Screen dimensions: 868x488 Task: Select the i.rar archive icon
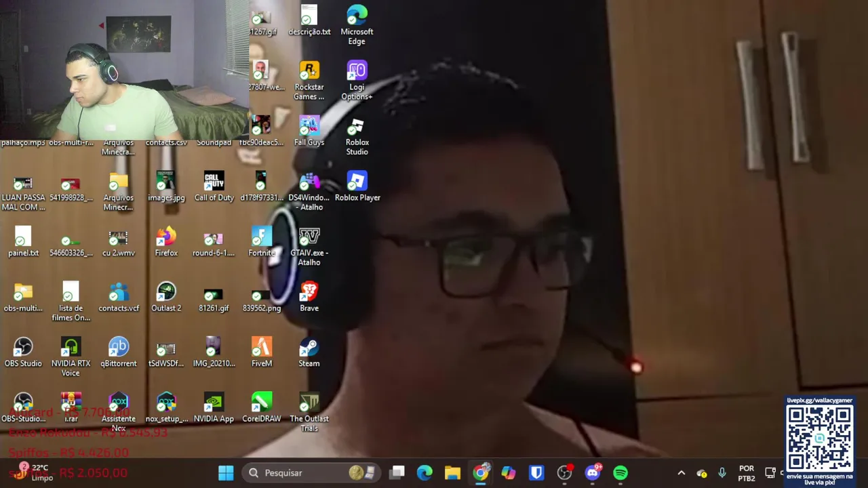coord(71,407)
